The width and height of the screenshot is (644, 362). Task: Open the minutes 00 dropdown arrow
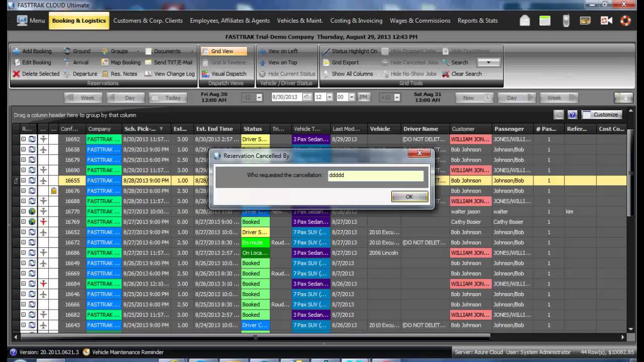pyautogui.click(x=352, y=97)
